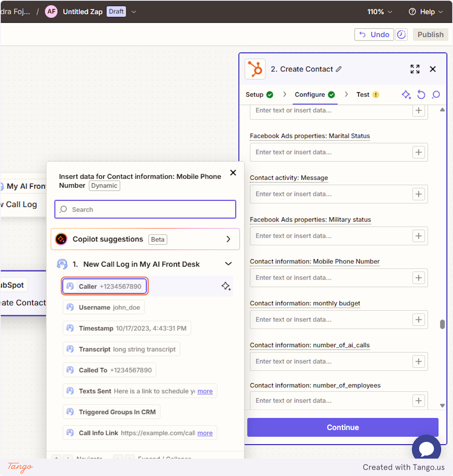Click plus button for Military status field
Screen dimensions: 453x476
(418, 236)
